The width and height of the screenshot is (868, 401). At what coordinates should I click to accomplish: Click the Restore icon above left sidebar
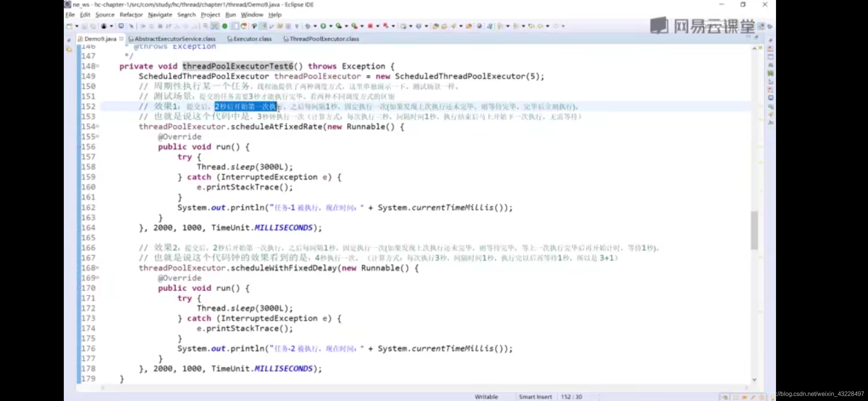[x=69, y=40]
